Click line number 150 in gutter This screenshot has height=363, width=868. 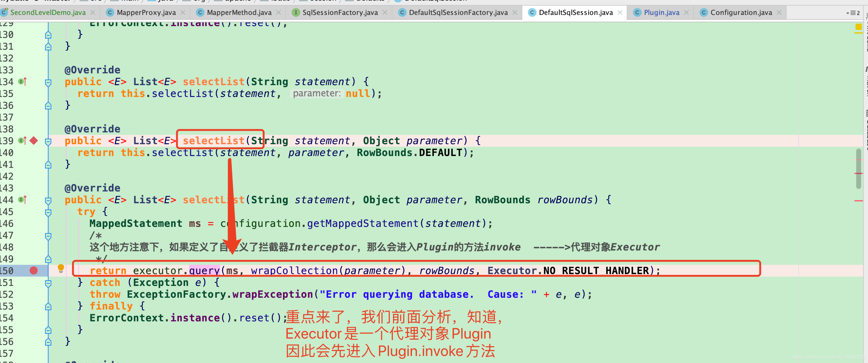tap(7, 270)
